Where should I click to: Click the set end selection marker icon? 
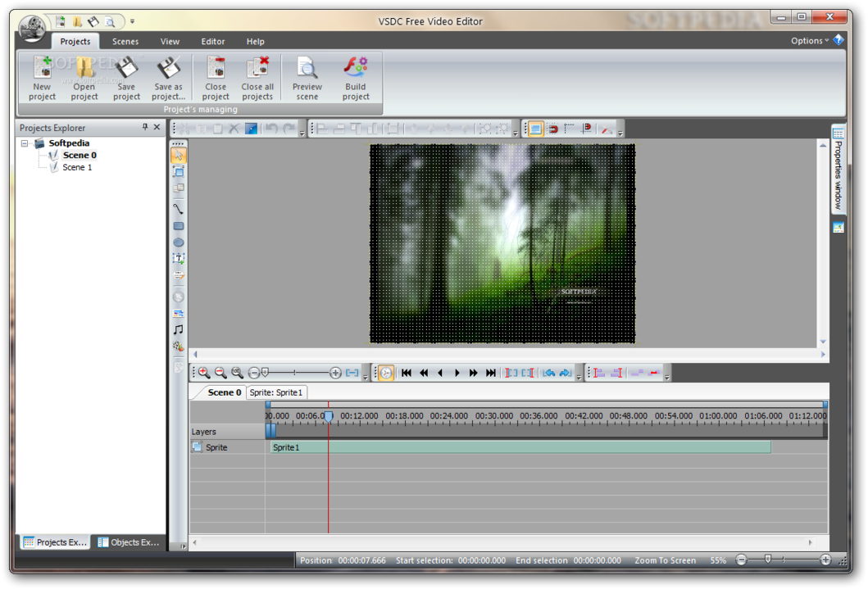click(528, 373)
